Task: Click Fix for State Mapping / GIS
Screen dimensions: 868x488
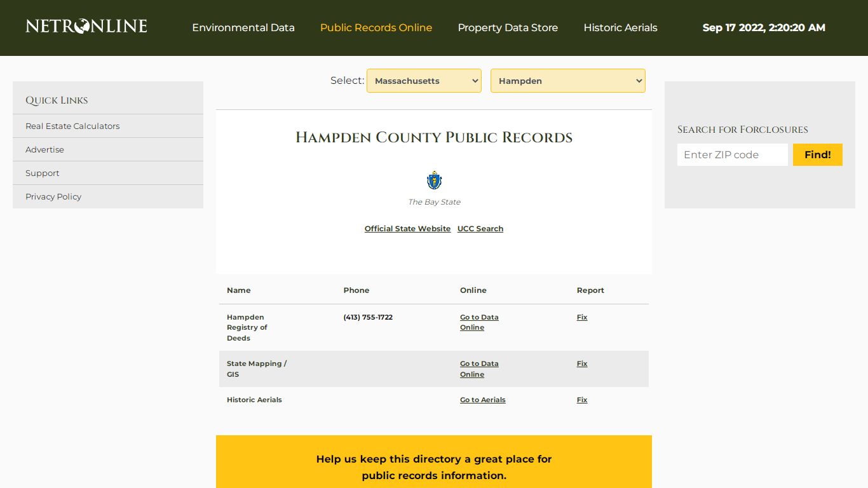Action: point(582,363)
